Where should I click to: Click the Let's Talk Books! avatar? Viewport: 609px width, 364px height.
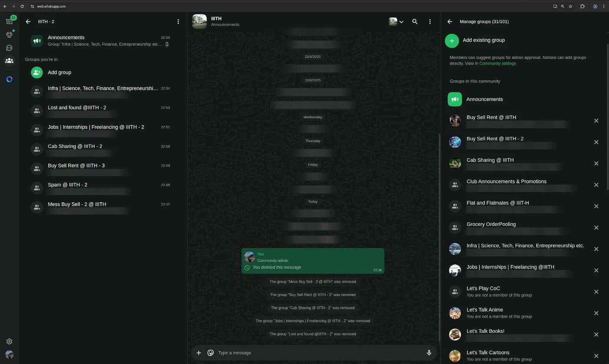[455, 334]
